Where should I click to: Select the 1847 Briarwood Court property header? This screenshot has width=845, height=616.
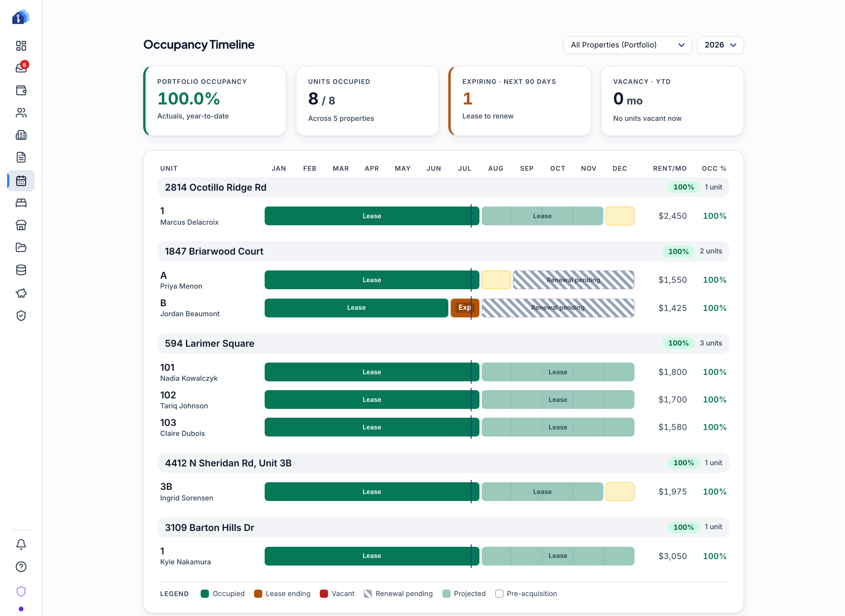tap(443, 251)
